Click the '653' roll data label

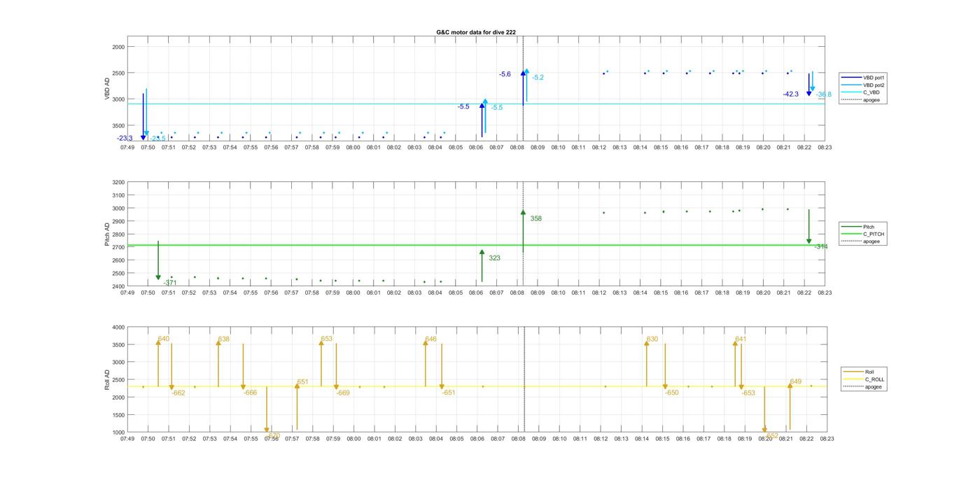click(x=326, y=339)
